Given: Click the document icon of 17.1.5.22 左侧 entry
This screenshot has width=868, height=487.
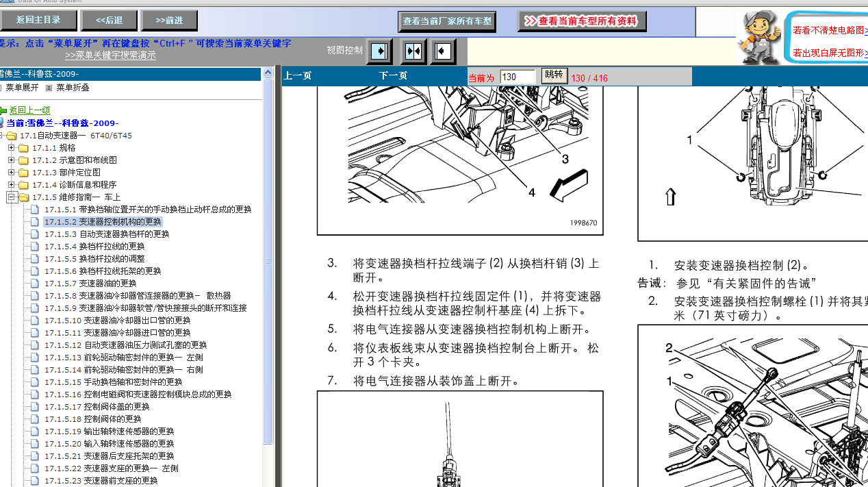Looking at the screenshot, I should point(34,469).
